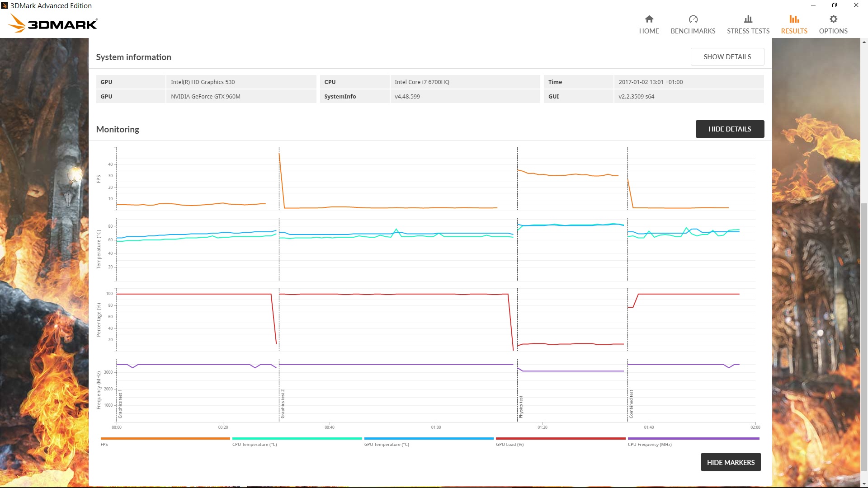Click the Options gear icon

point(833,19)
